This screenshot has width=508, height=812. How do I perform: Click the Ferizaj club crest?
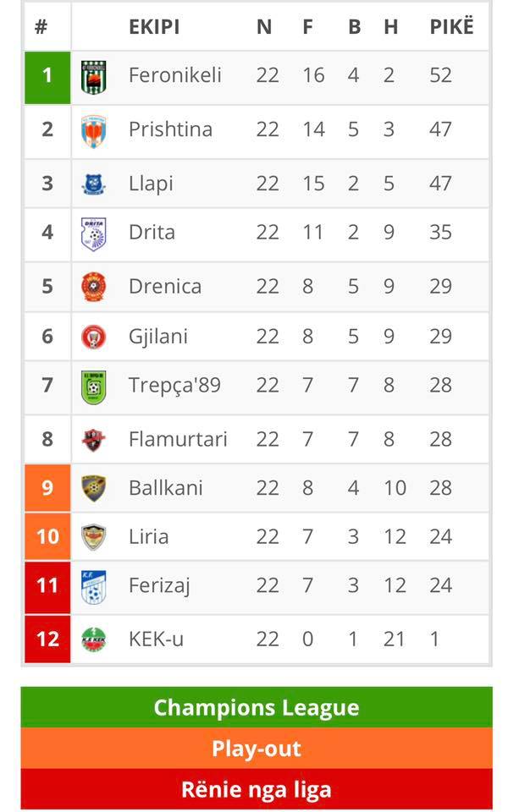click(94, 587)
